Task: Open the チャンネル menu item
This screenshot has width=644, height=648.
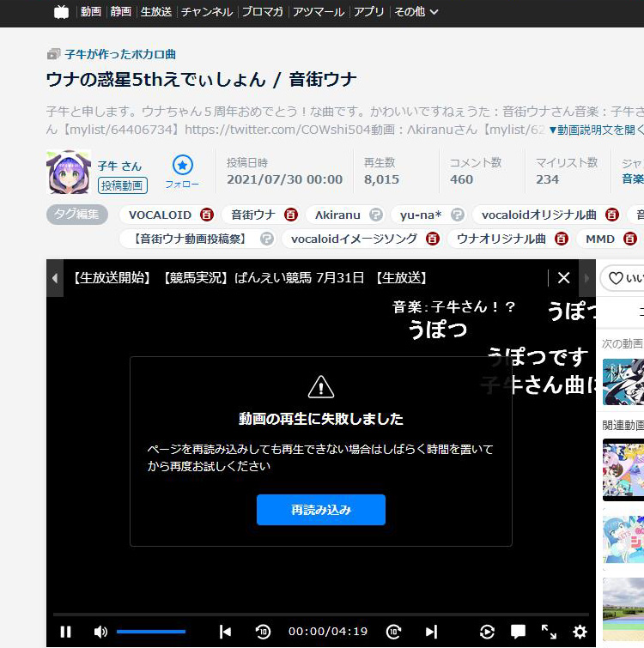Action: coord(207,11)
